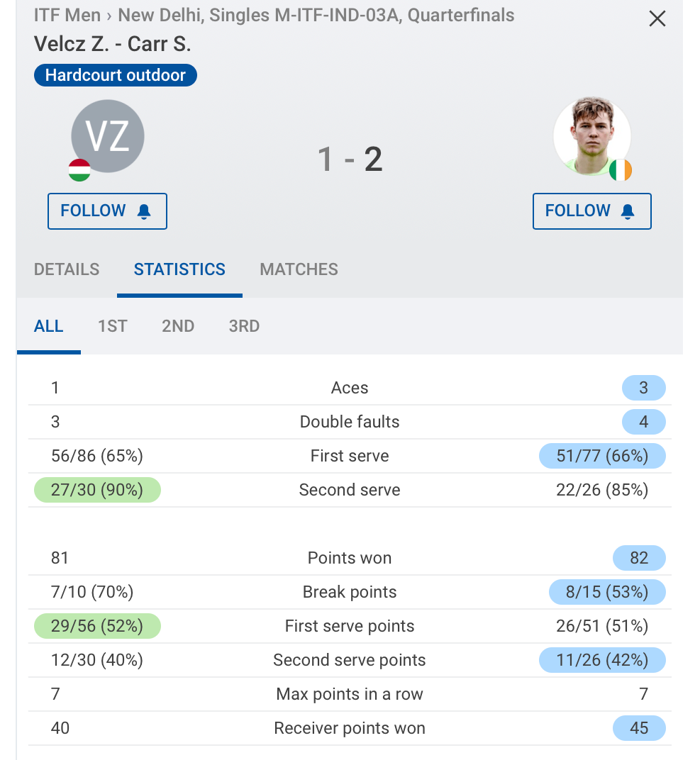Screen dimensions: 700x760
Task: Show 3rd set statistics
Action: [x=244, y=326]
